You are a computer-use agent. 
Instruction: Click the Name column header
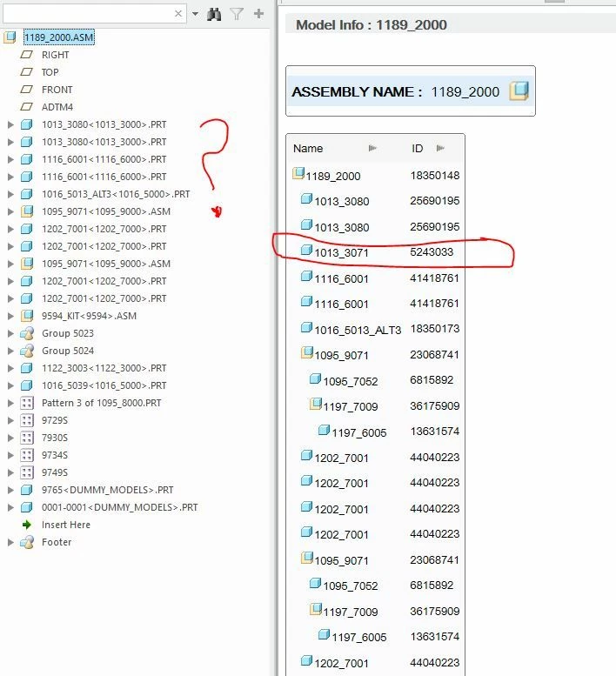coord(308,148)
